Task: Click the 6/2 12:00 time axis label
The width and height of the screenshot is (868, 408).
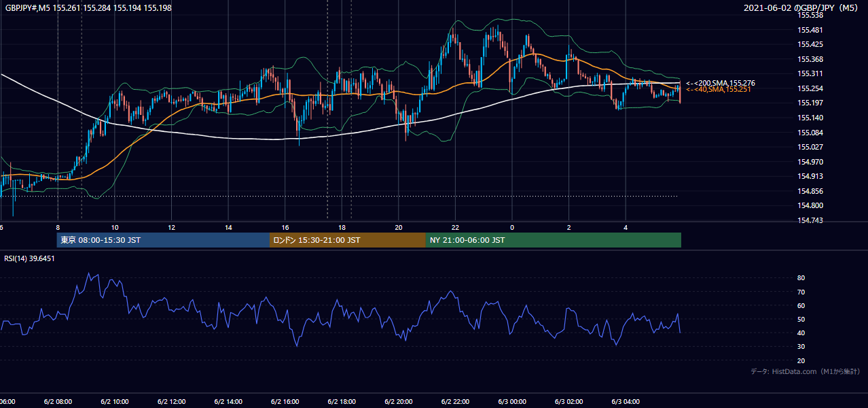Action: pyautogui.click(x=171, y=402)
